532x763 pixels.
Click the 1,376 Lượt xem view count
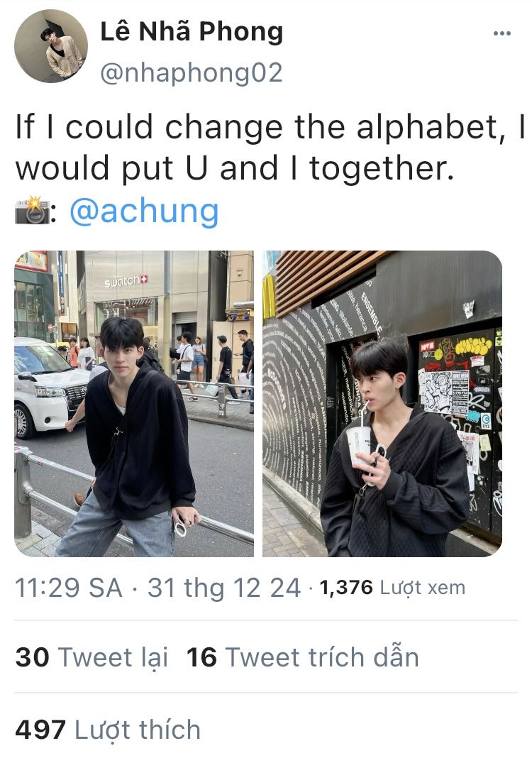pyautogui.click(x=392, y=588)
